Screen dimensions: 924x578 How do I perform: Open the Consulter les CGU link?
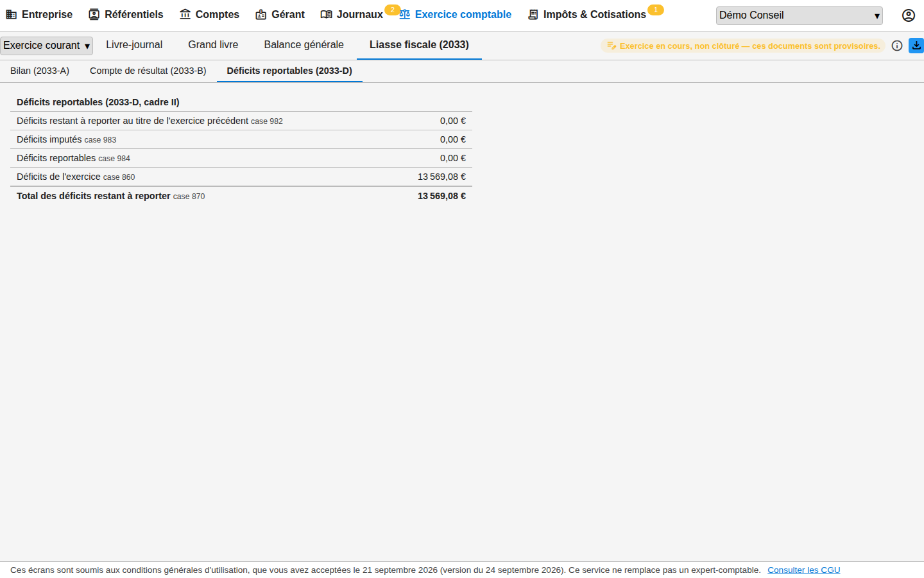804,570
